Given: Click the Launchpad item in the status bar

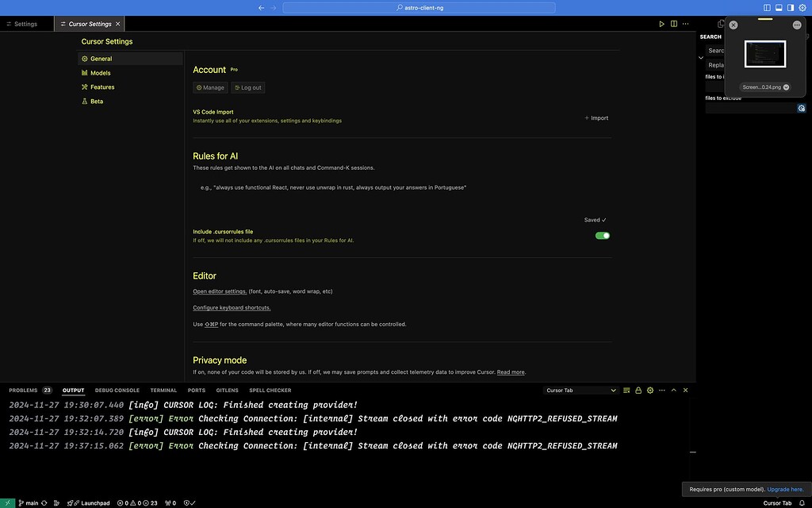Looking at the screenshot, I should (90, 502).
